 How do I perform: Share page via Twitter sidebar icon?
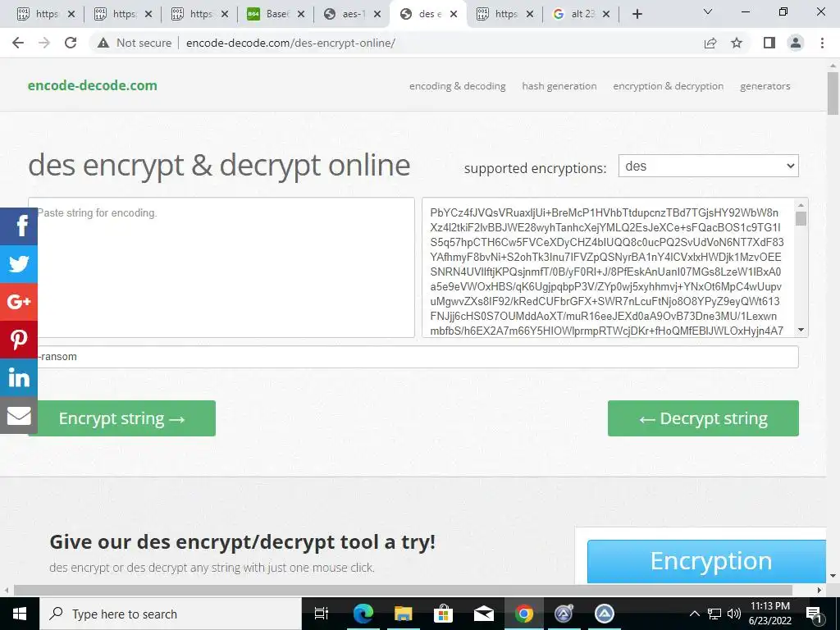[x=19, y=264]
